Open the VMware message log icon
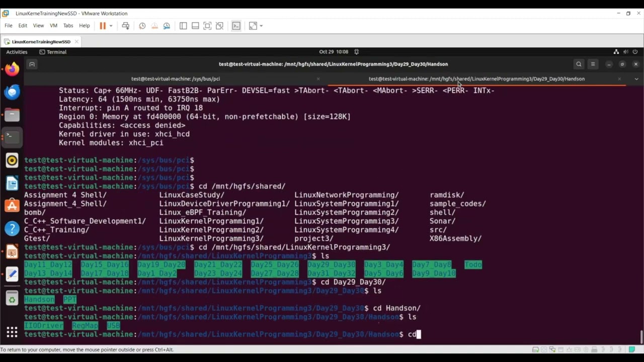The width and height of the screenshot is (644, 362). (632, 349)
